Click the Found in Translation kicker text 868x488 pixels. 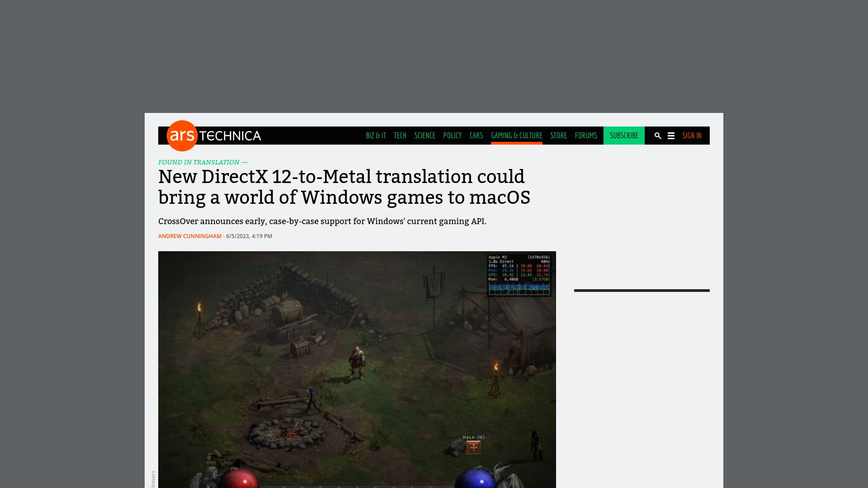tap(203, 162)
